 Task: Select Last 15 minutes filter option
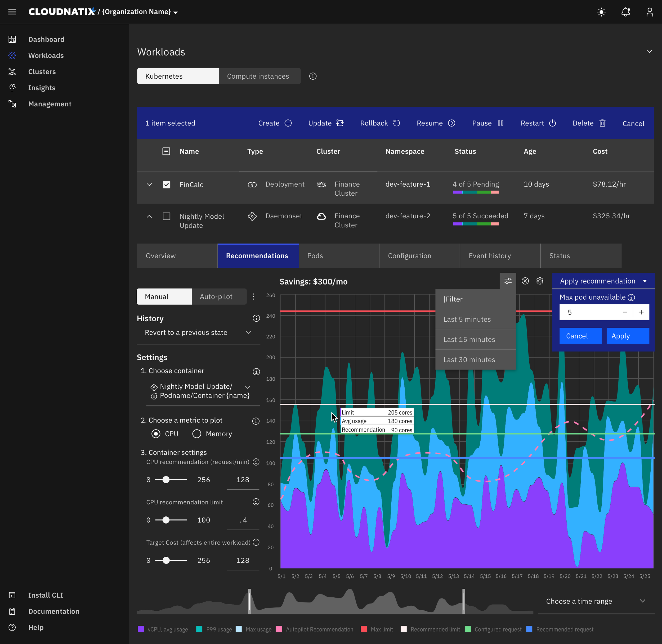476,339
